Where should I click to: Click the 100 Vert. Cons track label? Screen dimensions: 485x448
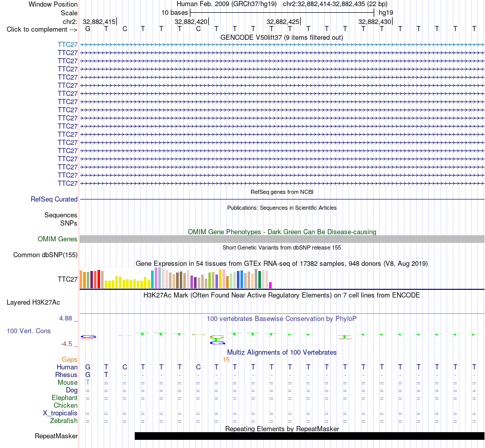(29, 331)
